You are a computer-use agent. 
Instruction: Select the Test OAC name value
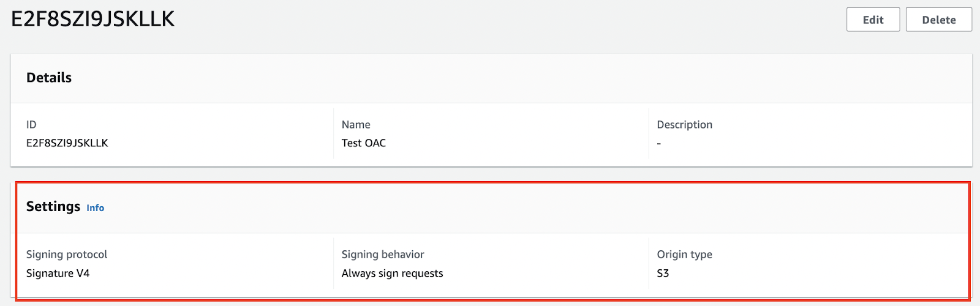coord(364,143)
